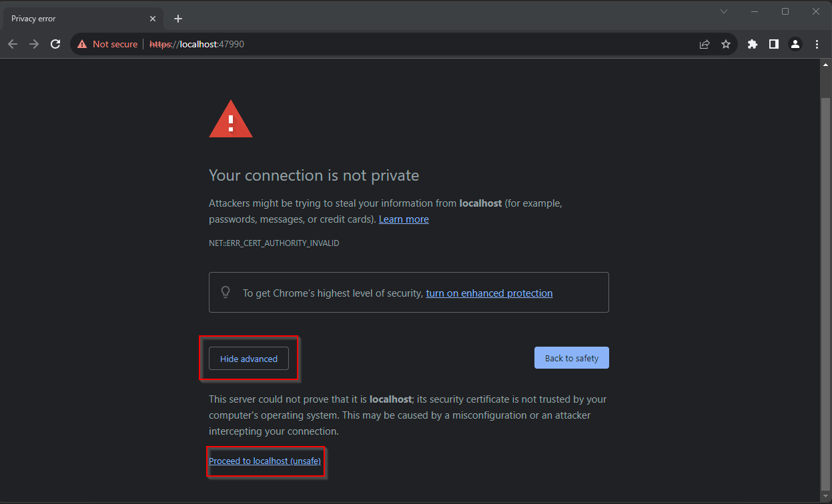Click the Not secure warning icon
Image resolution: width=832 pixels, height=504 pixels.
82,44
